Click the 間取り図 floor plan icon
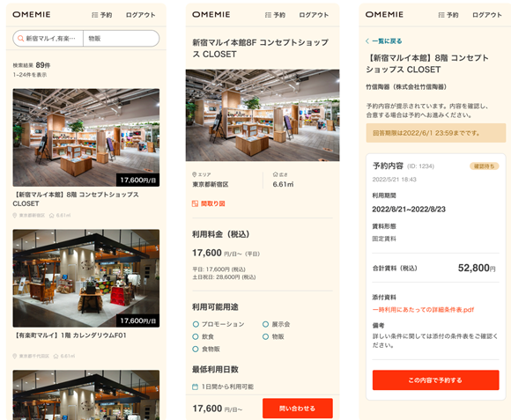The image size is (511, 420). click(x=195, y=203)
